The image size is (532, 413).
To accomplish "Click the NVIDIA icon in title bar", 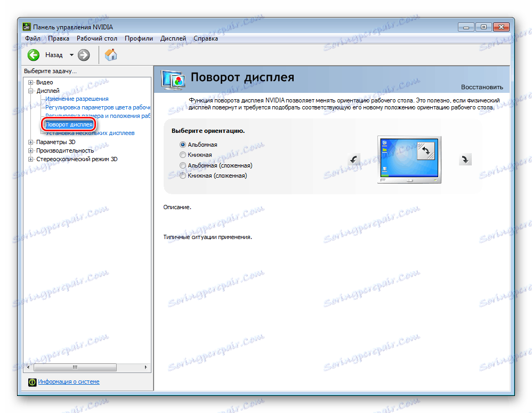I will [x=27, y=27].
